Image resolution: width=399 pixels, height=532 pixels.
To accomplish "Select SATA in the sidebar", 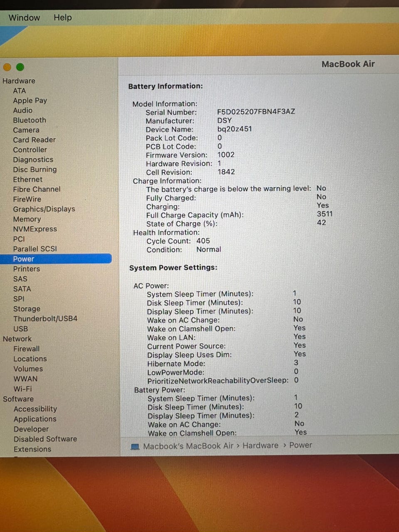I will coord(22,289).
